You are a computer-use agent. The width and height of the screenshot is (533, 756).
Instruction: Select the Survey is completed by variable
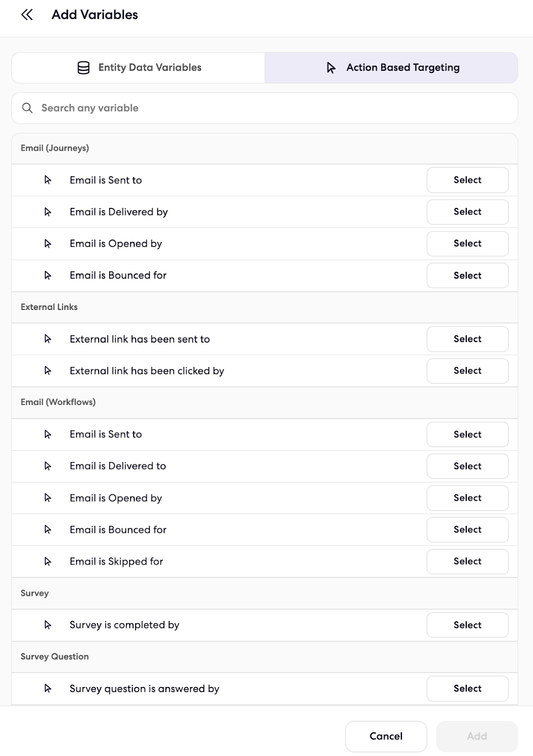tap(467, 625)
